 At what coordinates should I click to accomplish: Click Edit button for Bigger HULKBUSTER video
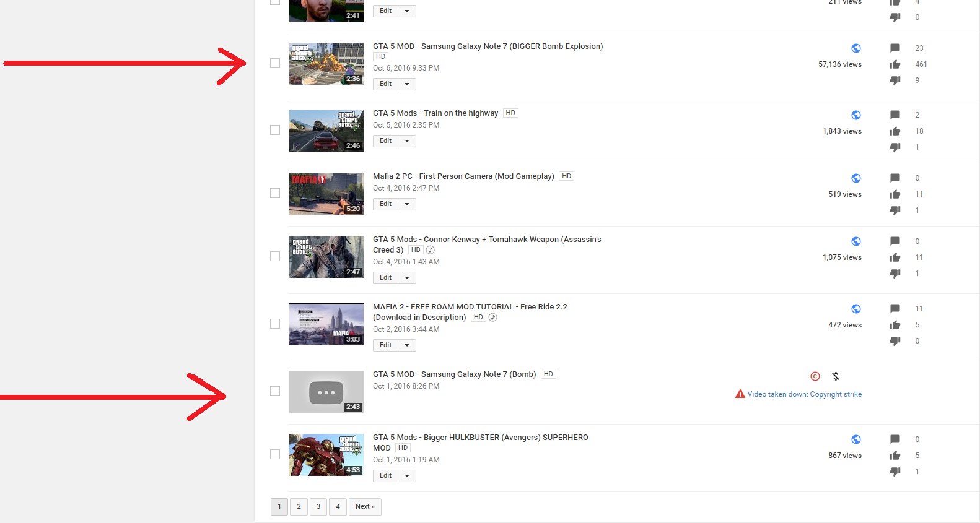click(x=385, y=476)
